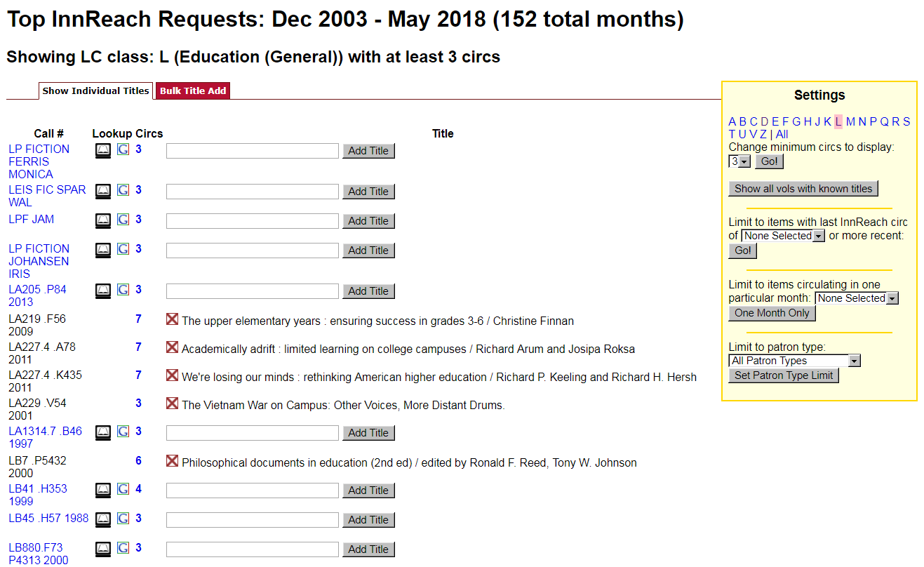Click catalog lookup icon for LA1314.7 .B46
Screen dimensions: 924x567
pos(103,432)
